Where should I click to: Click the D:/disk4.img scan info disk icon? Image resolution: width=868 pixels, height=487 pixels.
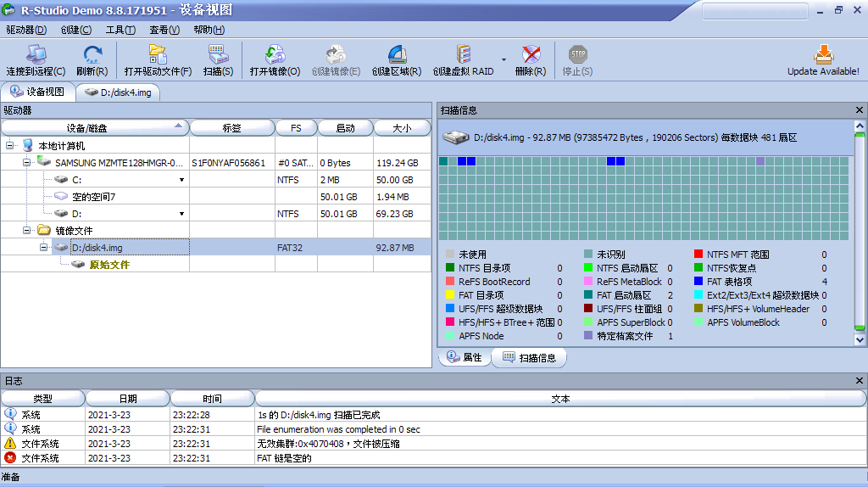[x=455, y=137]
